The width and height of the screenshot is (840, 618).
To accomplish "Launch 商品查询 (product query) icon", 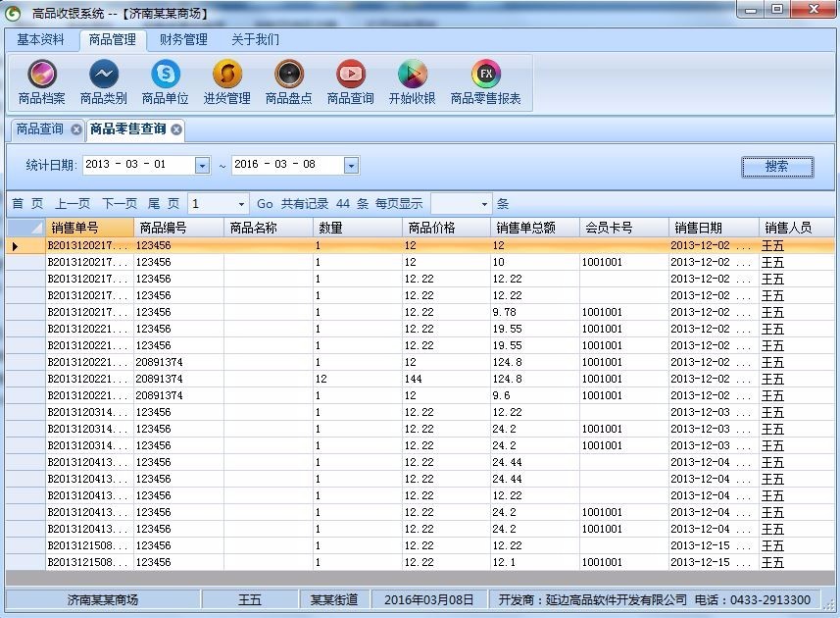I will pyautogui.click(x=350, y=82).
